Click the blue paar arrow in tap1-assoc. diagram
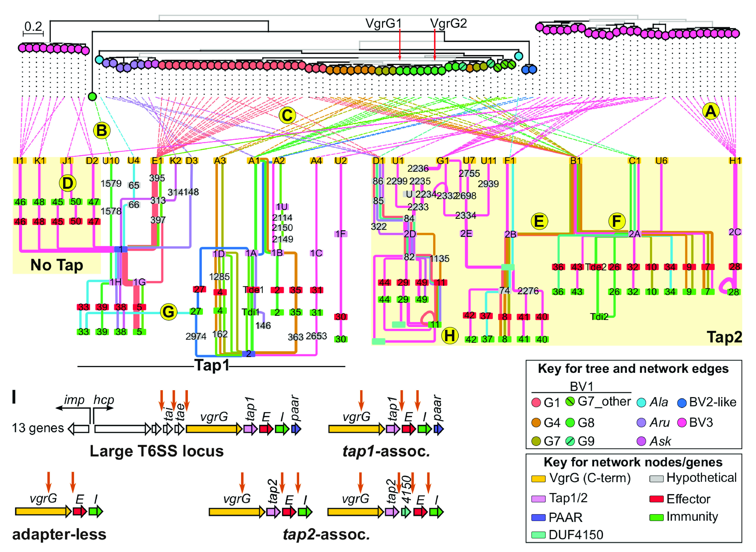This screenshot has height=552, width=756. (x=439, y=429)
